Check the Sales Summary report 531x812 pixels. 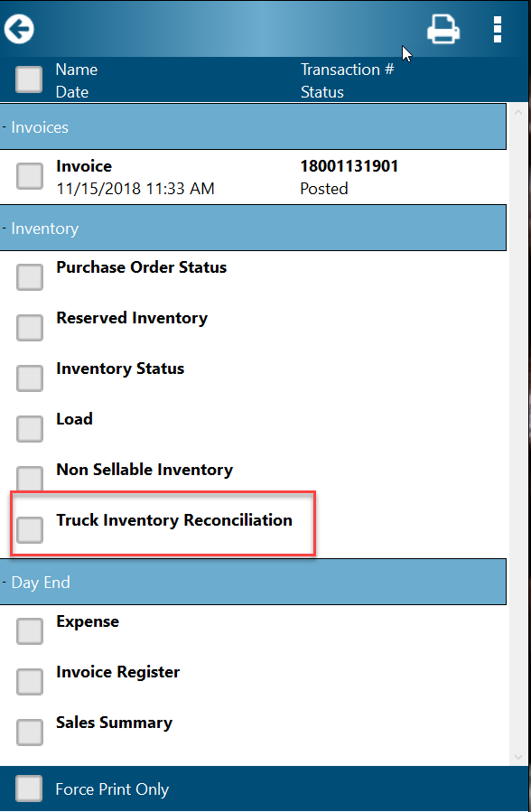pos(29,733)
